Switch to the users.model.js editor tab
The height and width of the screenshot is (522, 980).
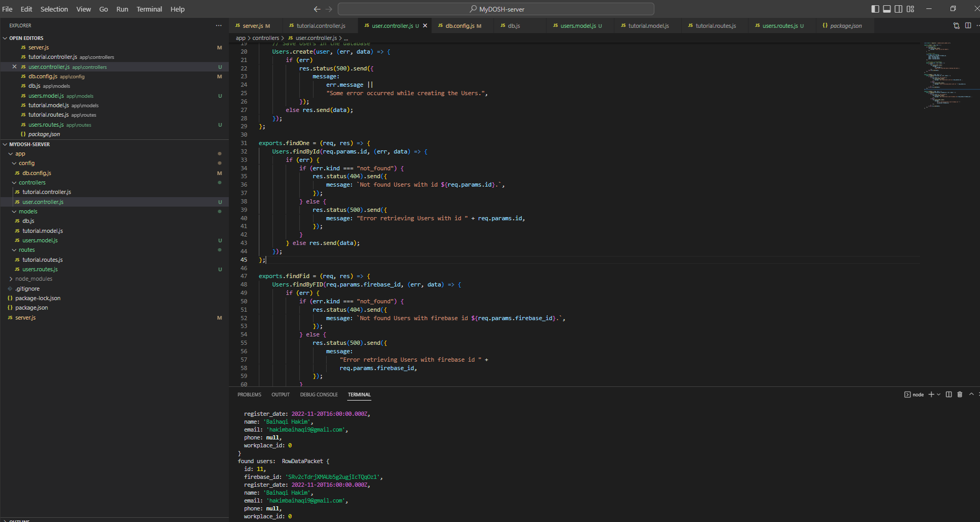coord(578,26)
